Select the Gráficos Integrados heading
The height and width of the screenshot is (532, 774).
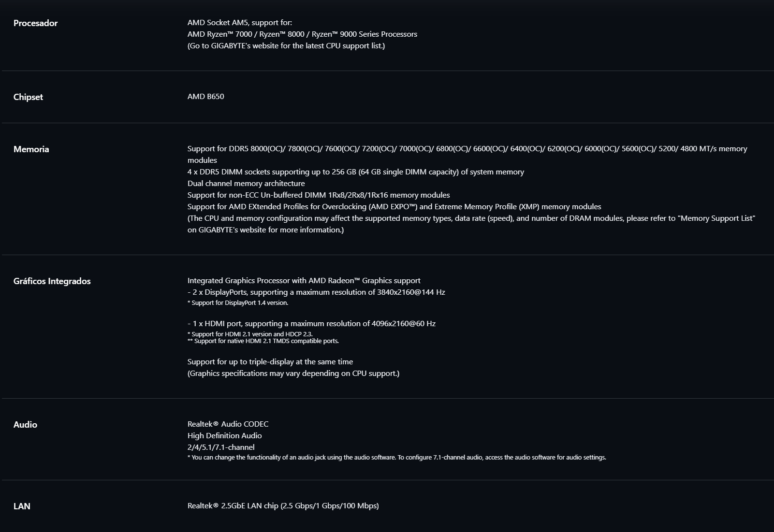[x=52, y=281]
